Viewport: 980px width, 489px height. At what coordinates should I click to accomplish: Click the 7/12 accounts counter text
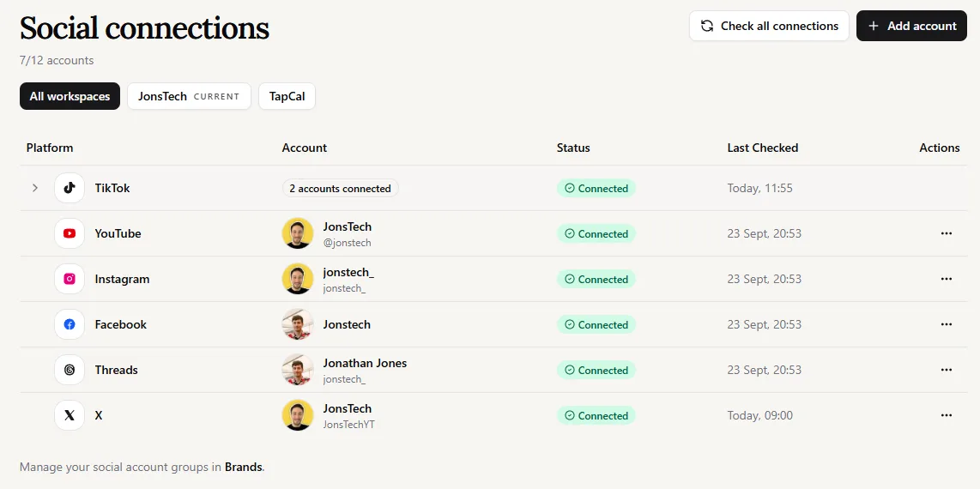coord(57,61)
